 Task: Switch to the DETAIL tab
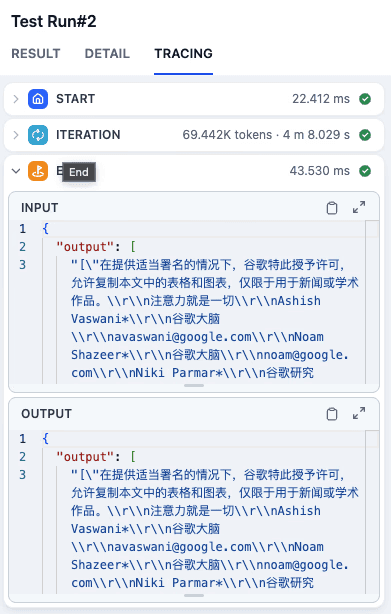pos(107,54)
